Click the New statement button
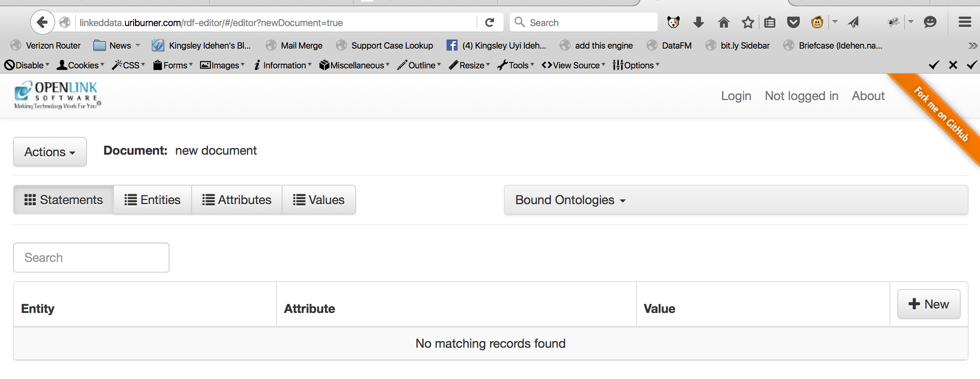This screenshot has width=980, height=379. click(929, 304)
